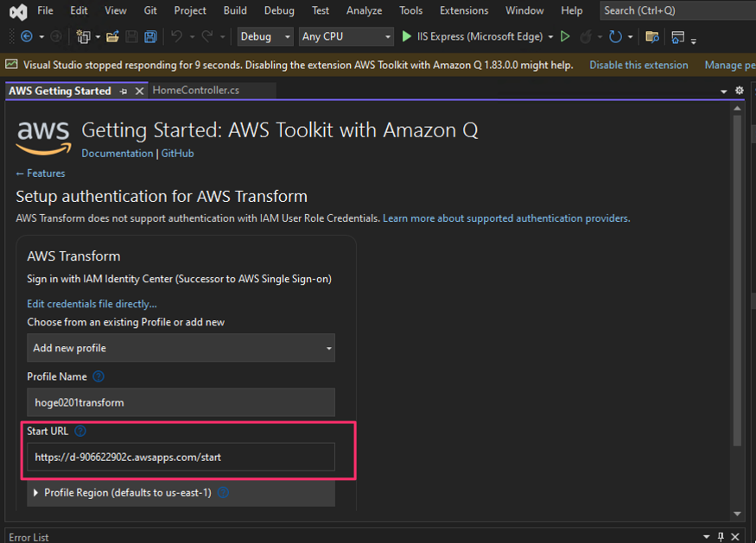
Task: Click the browser refresh icon in toolbar
Action: click(x=614, y=37)
